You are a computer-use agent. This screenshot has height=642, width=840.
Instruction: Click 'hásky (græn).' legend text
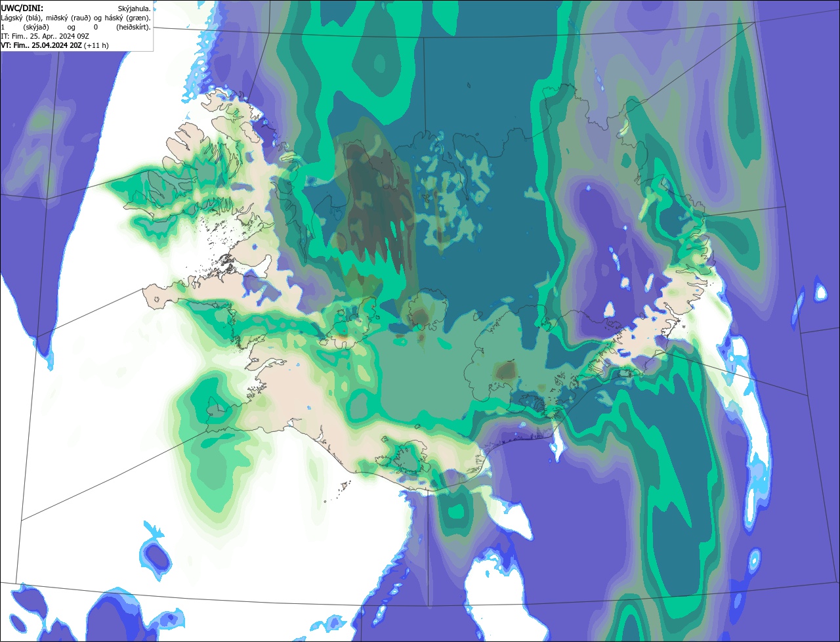[x=128, y=18]
